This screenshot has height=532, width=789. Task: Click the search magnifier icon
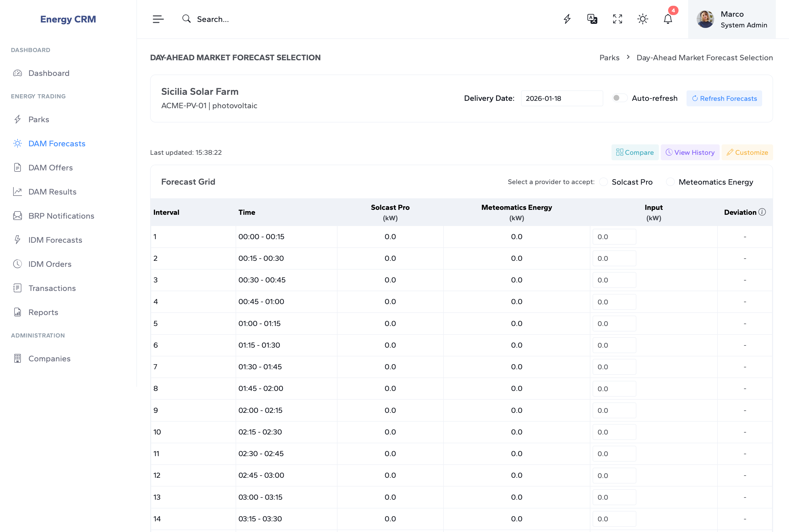tap(186, 19)
